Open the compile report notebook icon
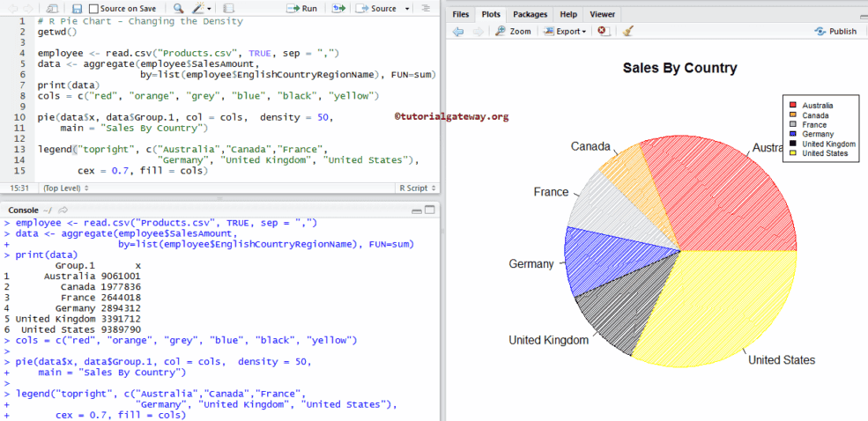Viewport: 868px width, 421px height. tap(230, 8)
